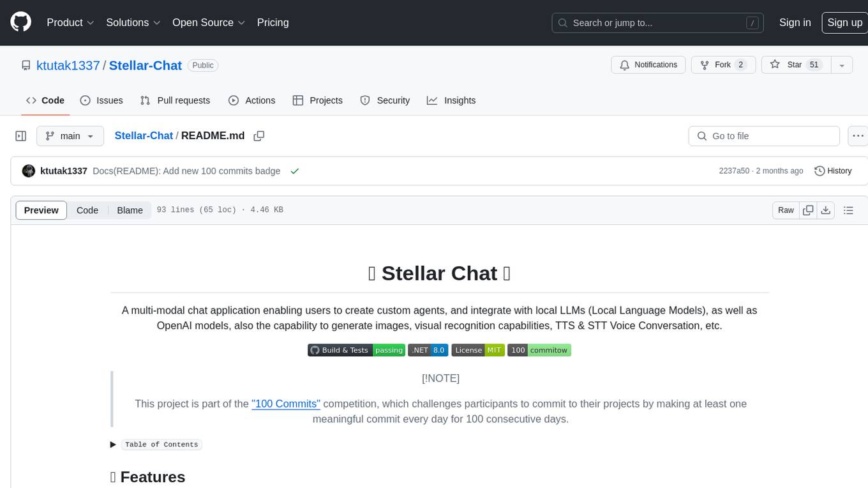Expand the Product menu

pos(70,22)
